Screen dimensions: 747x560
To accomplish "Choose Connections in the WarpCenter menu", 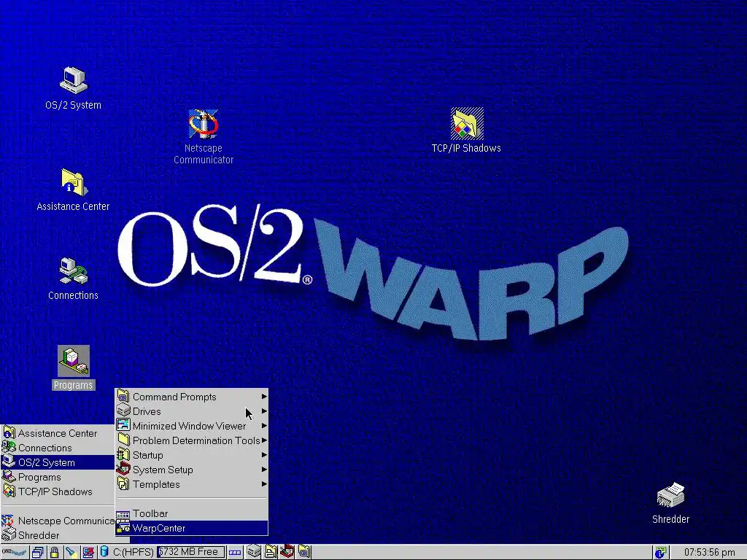I will coord(58,448).
